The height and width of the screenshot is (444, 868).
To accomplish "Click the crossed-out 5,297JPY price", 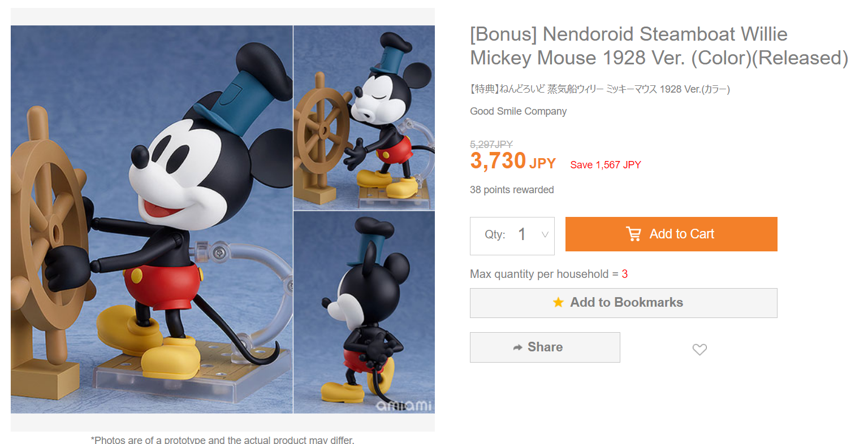I will pyautogui.click(x=491, y=145).
